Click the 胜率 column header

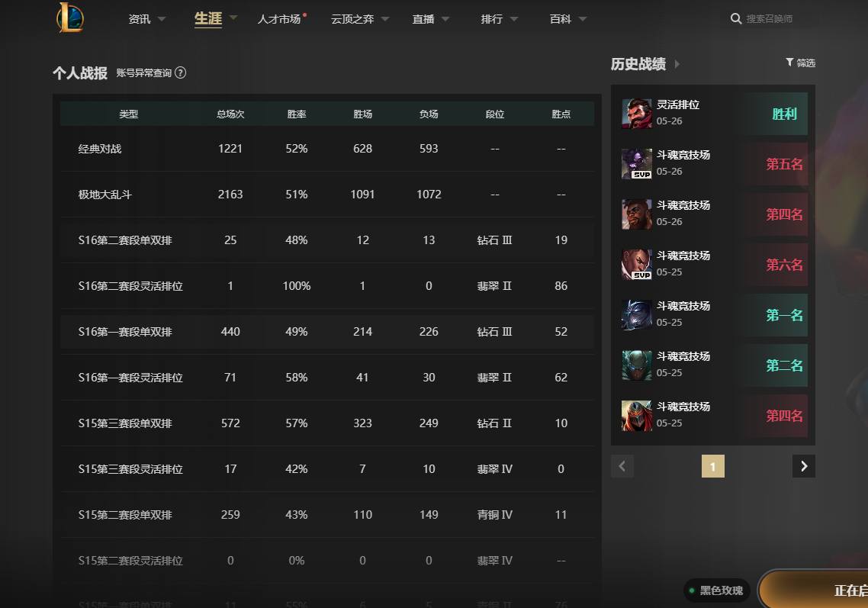(x=297, y=114)
